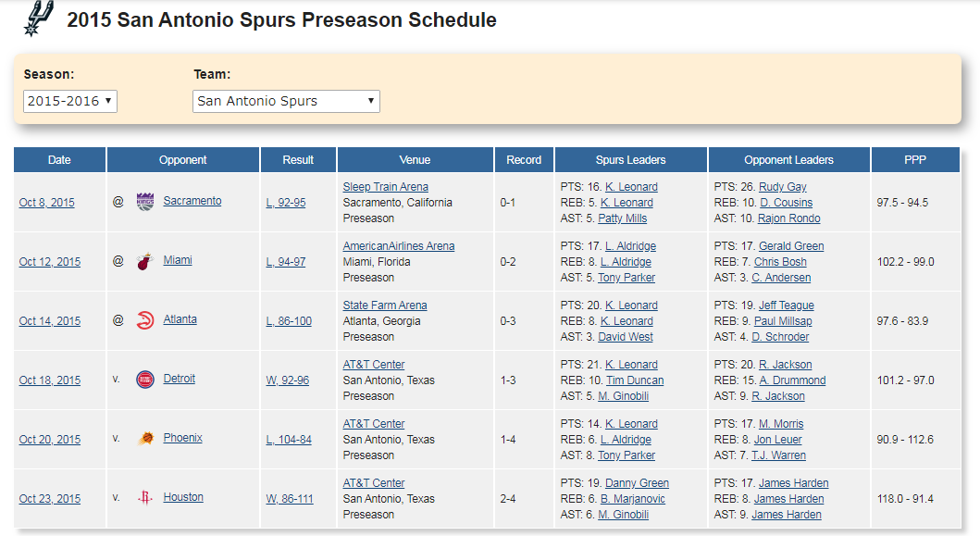Click the Sacramento Kings team logo
The height and width of the screenshot is (536, 980).
[145, 202]
